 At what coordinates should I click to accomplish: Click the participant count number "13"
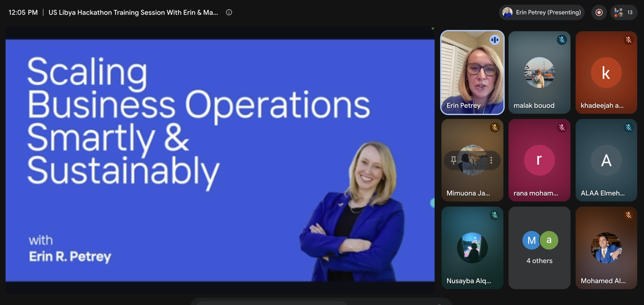tap(630, 12)
